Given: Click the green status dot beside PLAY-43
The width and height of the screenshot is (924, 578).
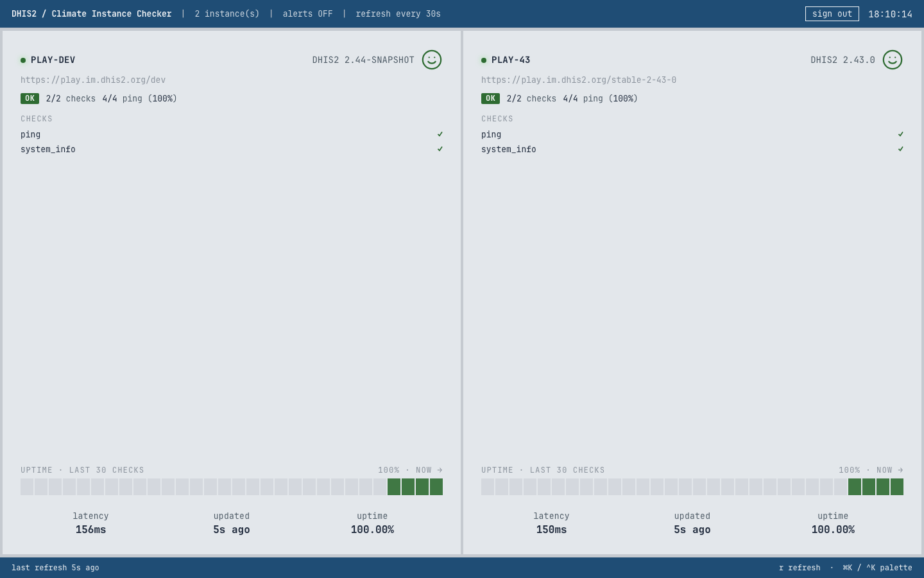Looking at the screenshot, I should point(484,60).
